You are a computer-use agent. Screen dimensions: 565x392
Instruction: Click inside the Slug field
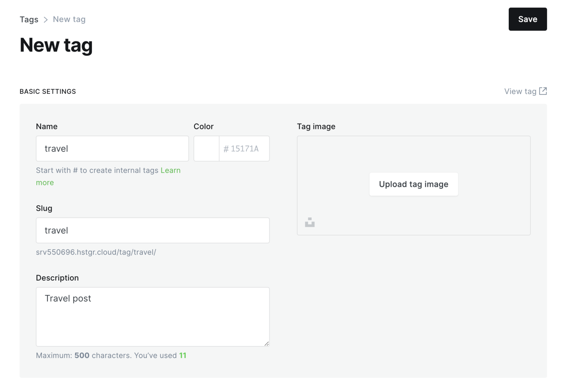tap(152, 231)
